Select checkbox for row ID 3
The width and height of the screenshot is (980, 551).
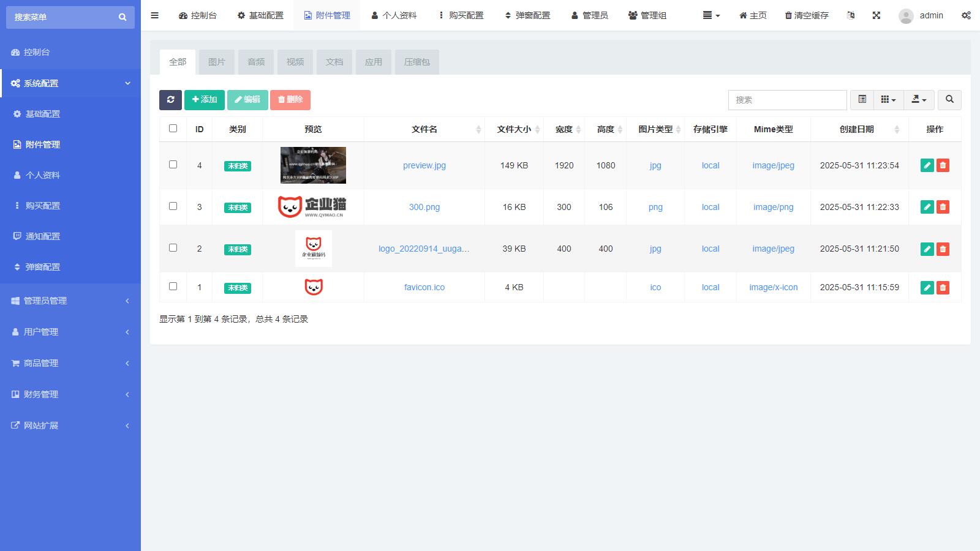click(x=173, y=206)
